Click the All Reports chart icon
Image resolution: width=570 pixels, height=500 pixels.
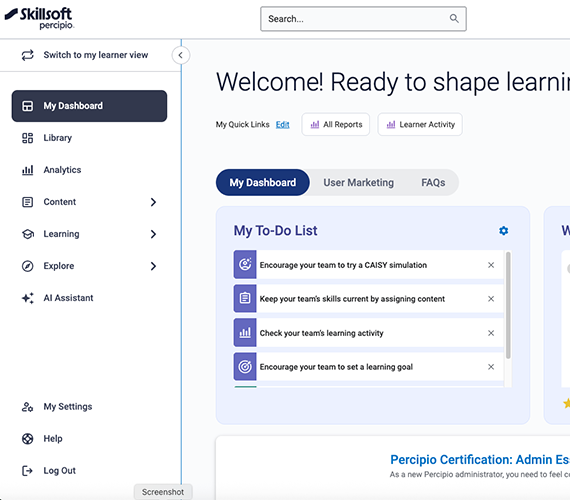(315, 125)
